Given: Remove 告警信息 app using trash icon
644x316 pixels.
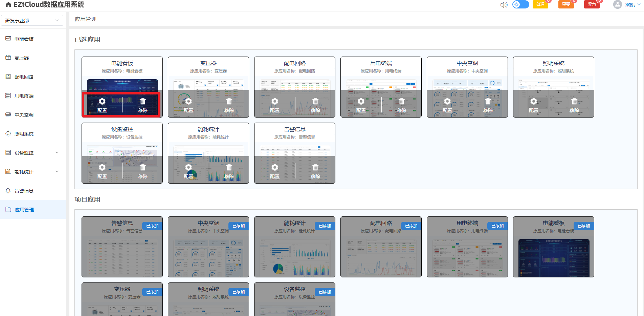Looking at the screenshot, I should pyautogui.click(x=315, y=168).
